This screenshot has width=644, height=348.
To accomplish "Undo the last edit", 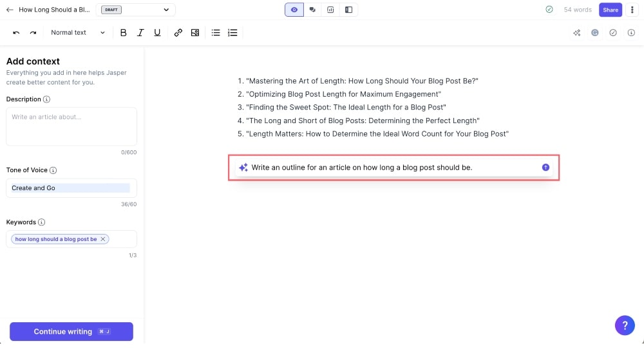I will tap(16, 33).
